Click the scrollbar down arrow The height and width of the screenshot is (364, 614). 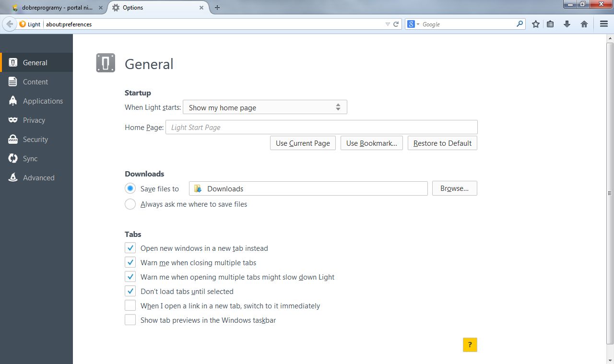610,360
